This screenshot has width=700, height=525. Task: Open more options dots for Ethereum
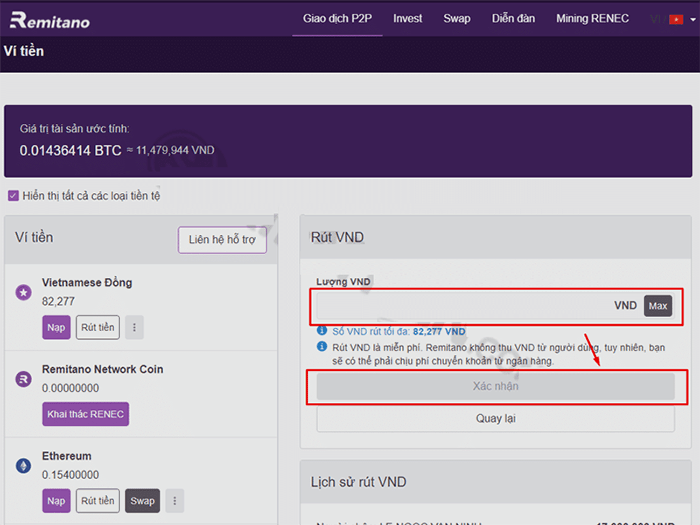tap(175, 500)
